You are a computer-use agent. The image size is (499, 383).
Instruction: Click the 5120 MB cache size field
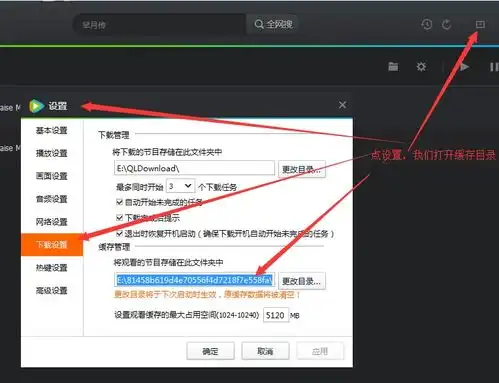coord(276,315)
